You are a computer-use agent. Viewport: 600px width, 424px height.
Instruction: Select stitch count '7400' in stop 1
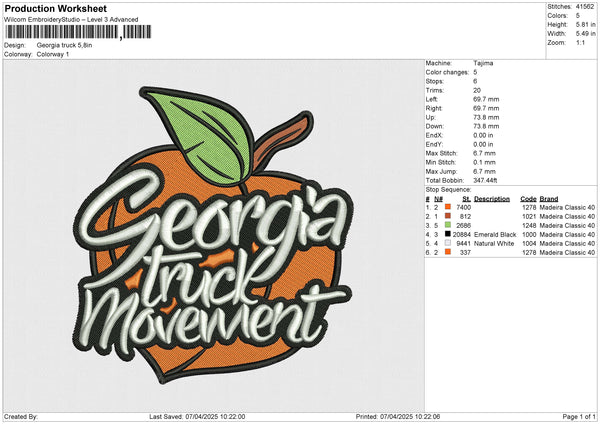click(x=463, y=207)
